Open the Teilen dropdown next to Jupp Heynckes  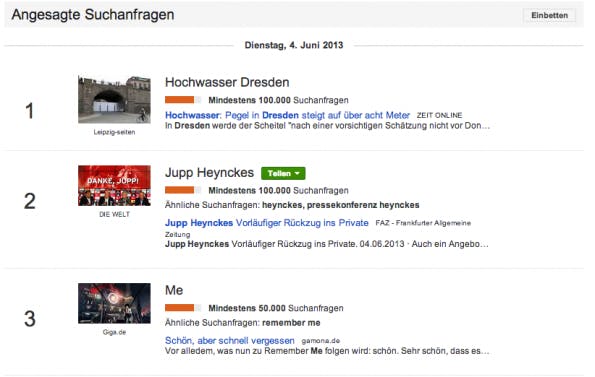[x=283, y=173]
